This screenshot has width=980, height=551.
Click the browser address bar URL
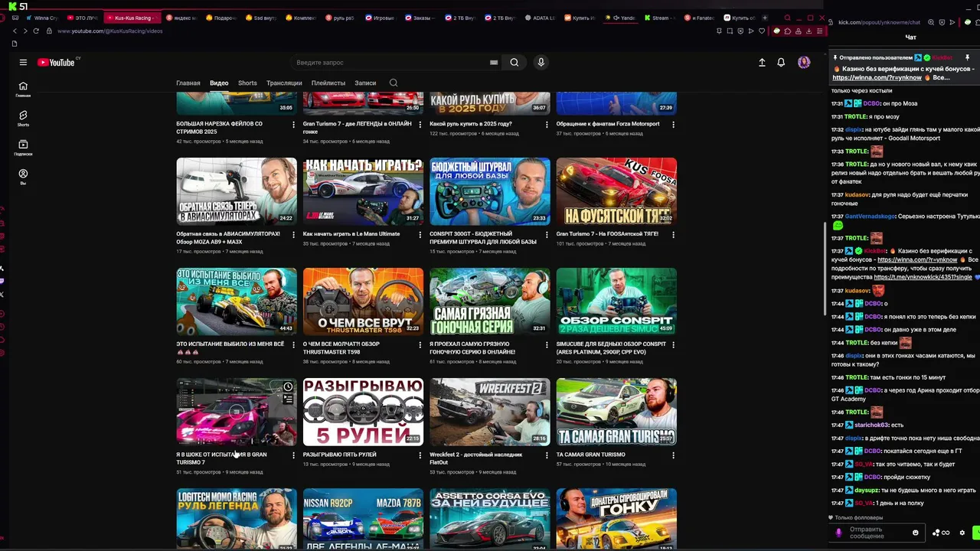(x=109, y=31)
